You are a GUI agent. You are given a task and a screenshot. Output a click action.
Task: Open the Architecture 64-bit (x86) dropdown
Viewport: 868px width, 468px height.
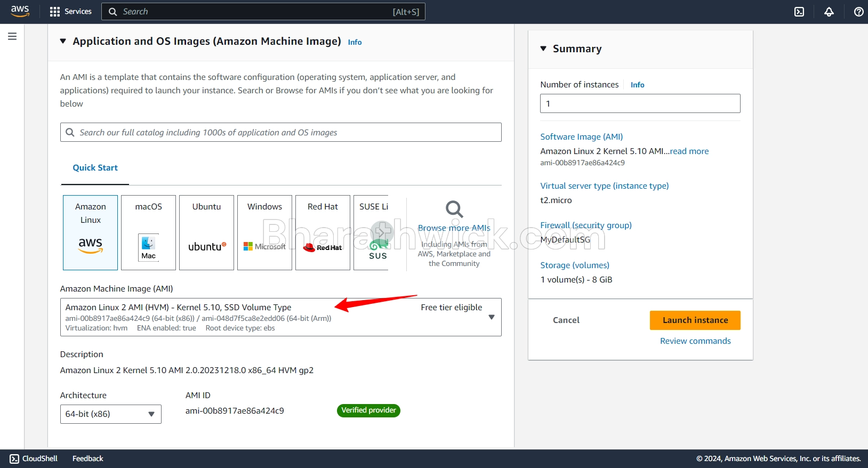pyautogui.click(x=111, y=414)
